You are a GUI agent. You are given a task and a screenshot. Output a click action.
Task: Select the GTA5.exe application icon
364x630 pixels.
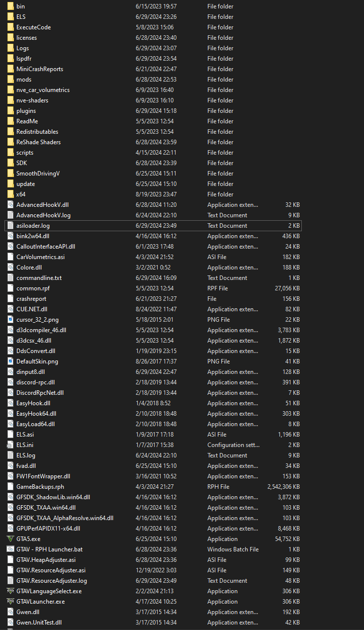point(10,539)
